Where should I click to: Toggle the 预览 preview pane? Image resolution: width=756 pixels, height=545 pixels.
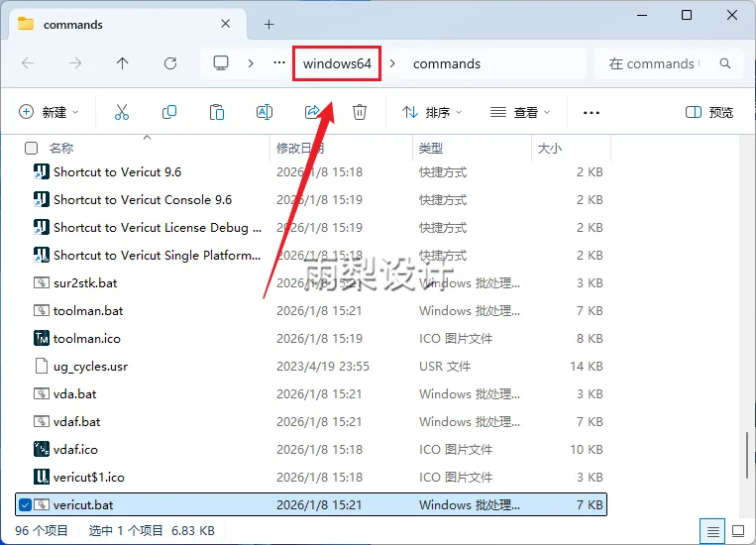[x=709, y=112]
